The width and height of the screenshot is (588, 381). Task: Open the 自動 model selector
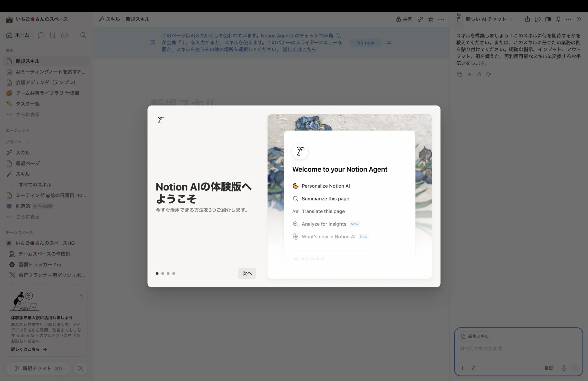549,368
